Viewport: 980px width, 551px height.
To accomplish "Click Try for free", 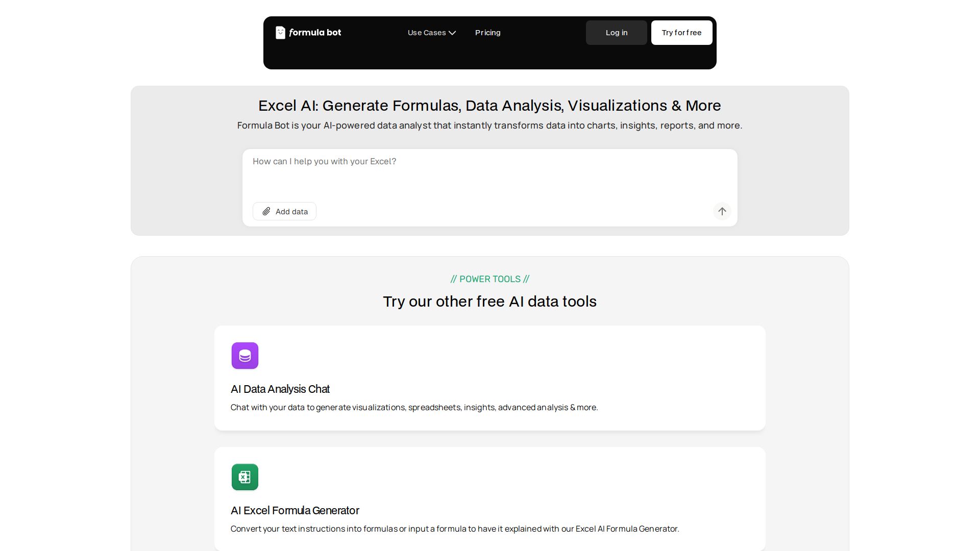I will click(x=681, y=32).
